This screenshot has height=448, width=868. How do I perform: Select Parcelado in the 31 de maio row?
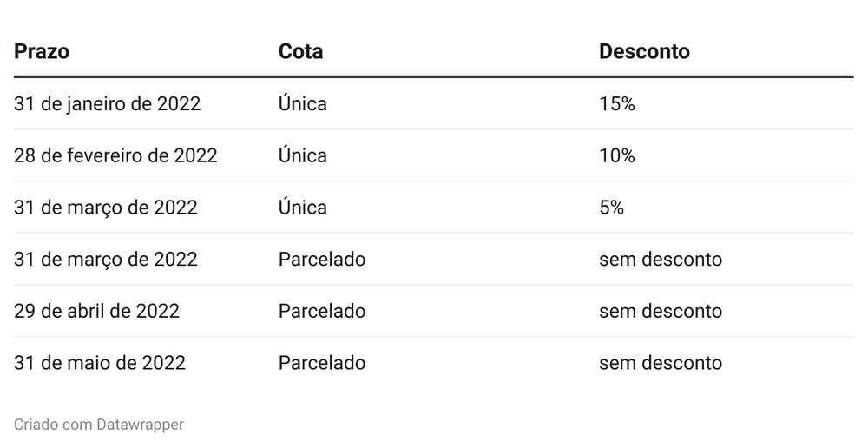click(322, 363)
